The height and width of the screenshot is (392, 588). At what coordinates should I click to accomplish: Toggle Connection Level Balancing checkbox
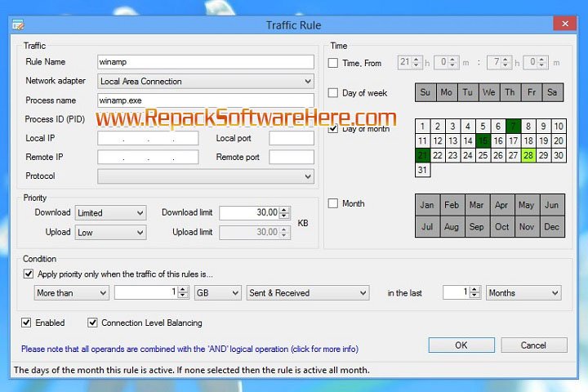pos(92,323)
